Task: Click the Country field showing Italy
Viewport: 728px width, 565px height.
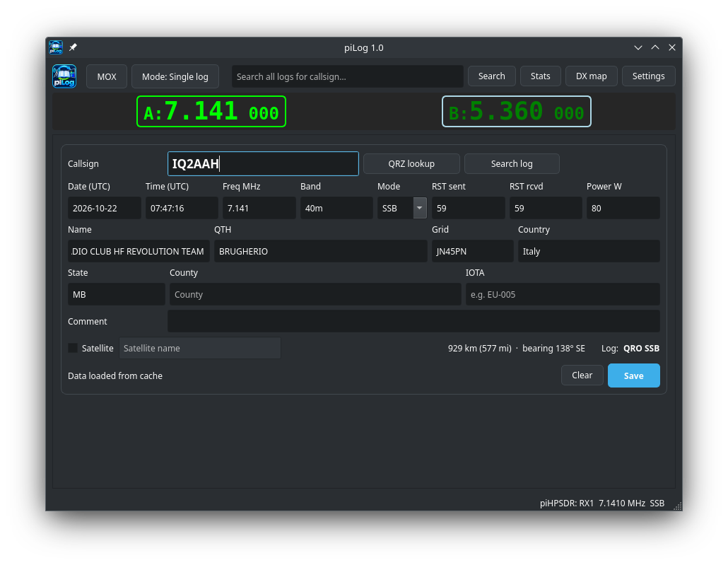Action: click(x=589, y=251)
